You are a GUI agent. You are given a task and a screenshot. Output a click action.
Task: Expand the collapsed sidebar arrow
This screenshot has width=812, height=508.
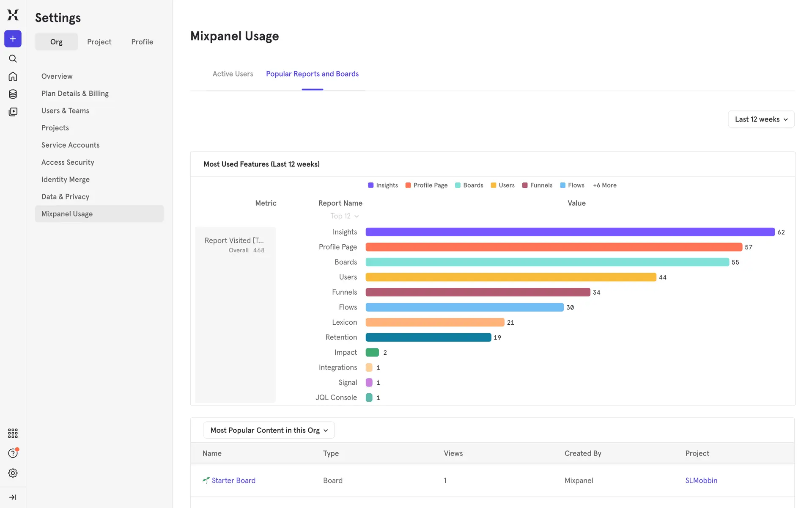(13, 497)
